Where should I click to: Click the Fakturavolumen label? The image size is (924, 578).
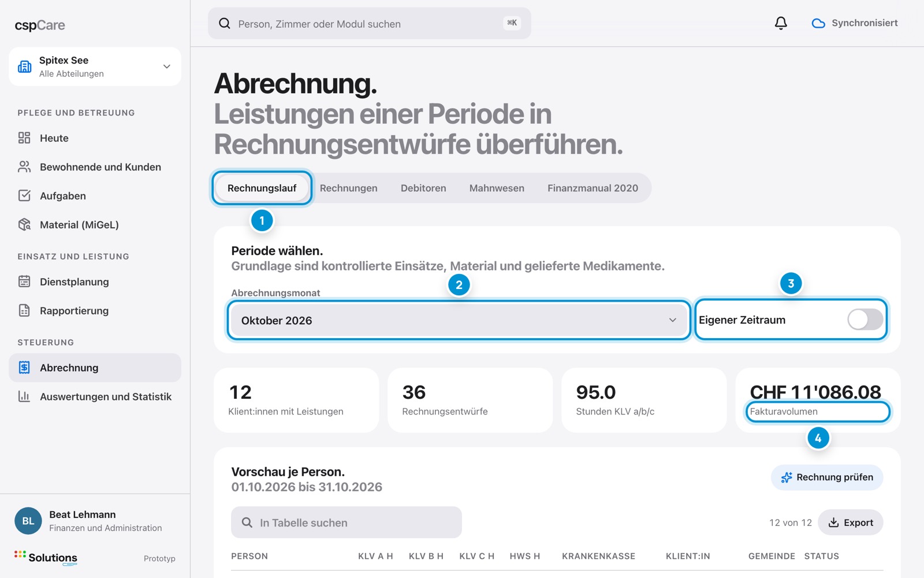[x=784, y=412]
